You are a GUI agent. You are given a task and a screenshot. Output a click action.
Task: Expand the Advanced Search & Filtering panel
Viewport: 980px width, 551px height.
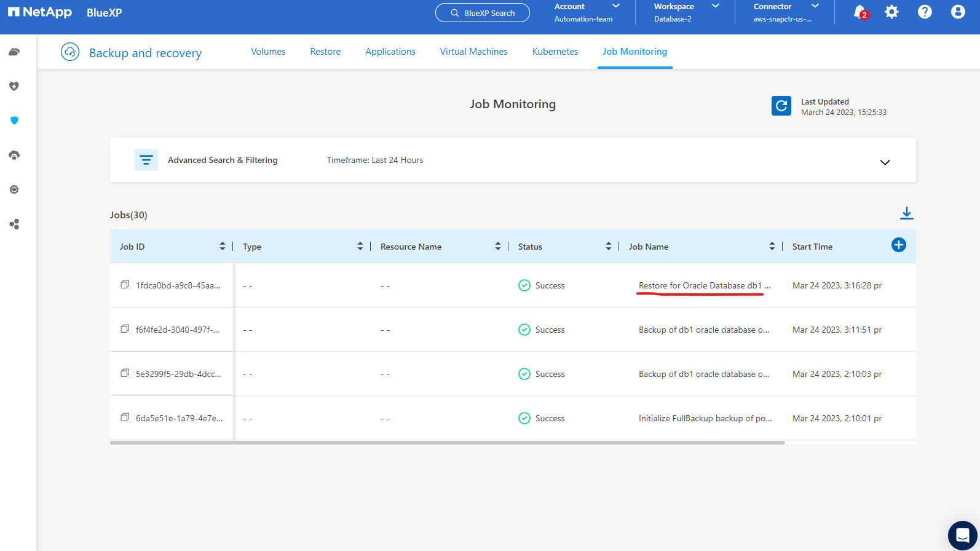pos(885,162)
